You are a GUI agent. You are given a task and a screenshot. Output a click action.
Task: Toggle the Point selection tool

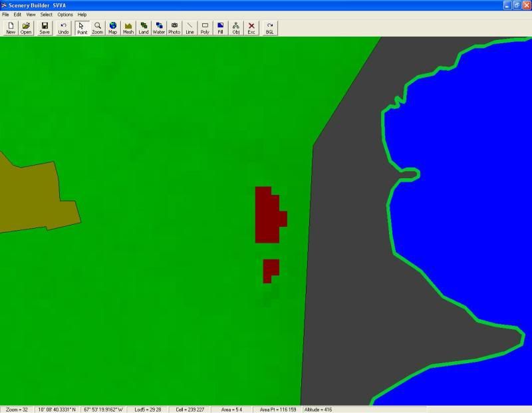pyautogui.click(x=80, y=27)
